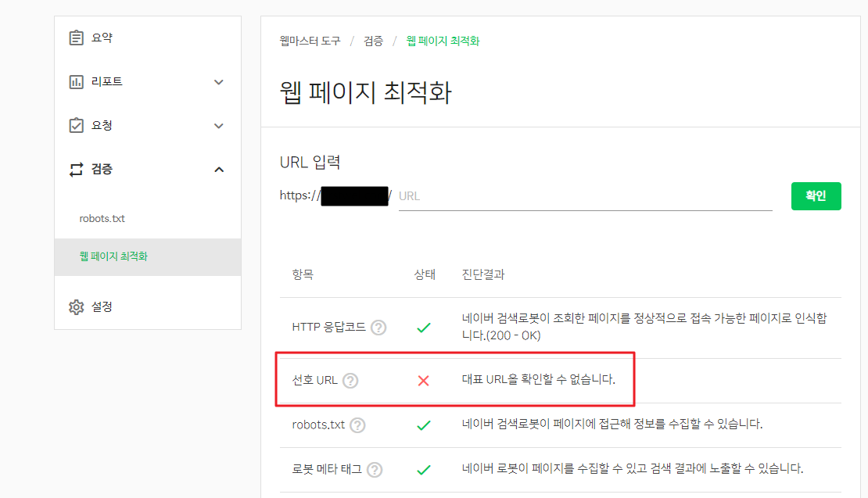
Task: Open help for 선호 URL
Action: click(350, 381)
